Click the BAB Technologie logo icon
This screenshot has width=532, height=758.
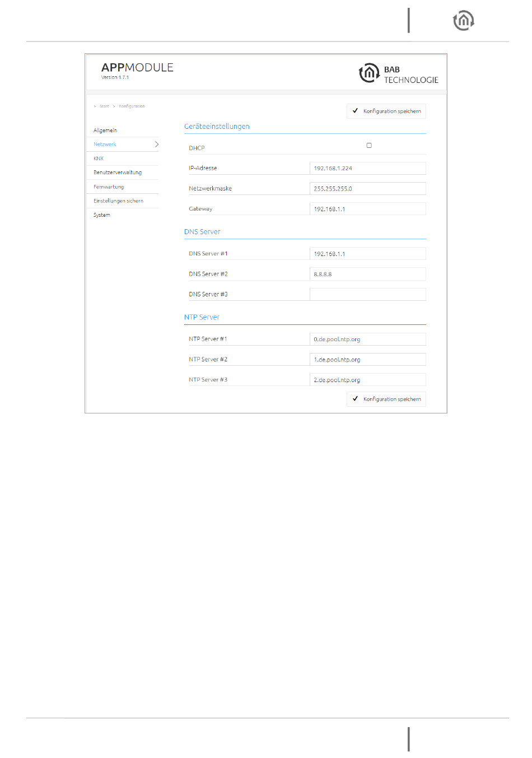[x=369, y=73]
